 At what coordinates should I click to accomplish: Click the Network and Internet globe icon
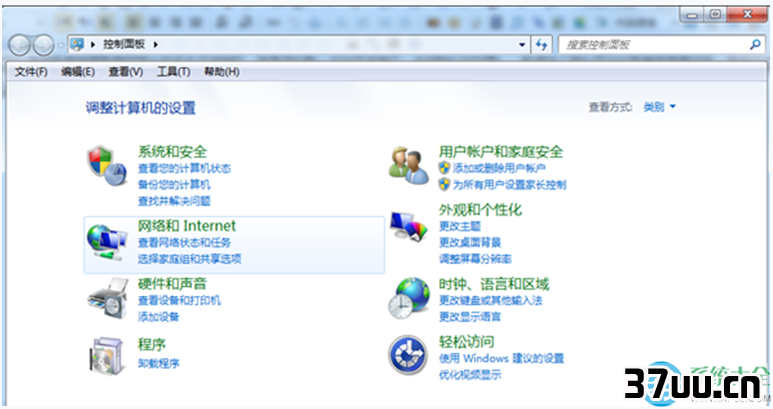(107, 242)
